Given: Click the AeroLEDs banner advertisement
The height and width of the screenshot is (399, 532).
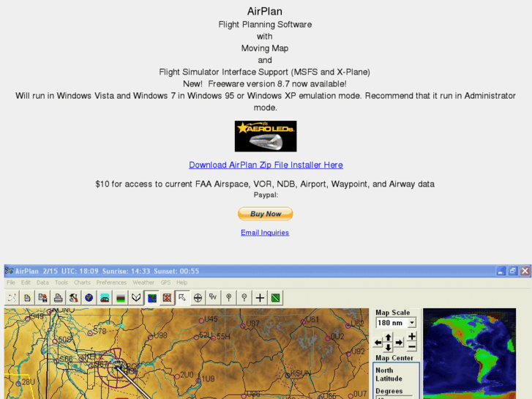Looking at the screenshot, I should pos(266,136).
